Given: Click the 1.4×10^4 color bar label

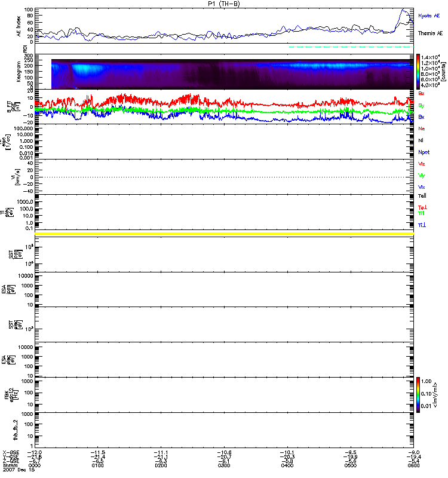Looking at the screenshot, I should pyautogui.click(x=430, y=57).
